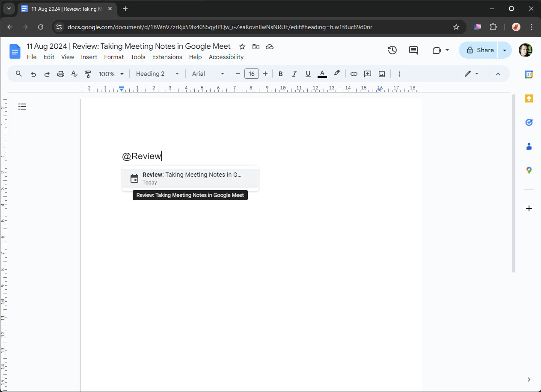Add a comment from the toolbar
Image resolution: width=541 pixels, height=392 pixels.
pos(368,74)
